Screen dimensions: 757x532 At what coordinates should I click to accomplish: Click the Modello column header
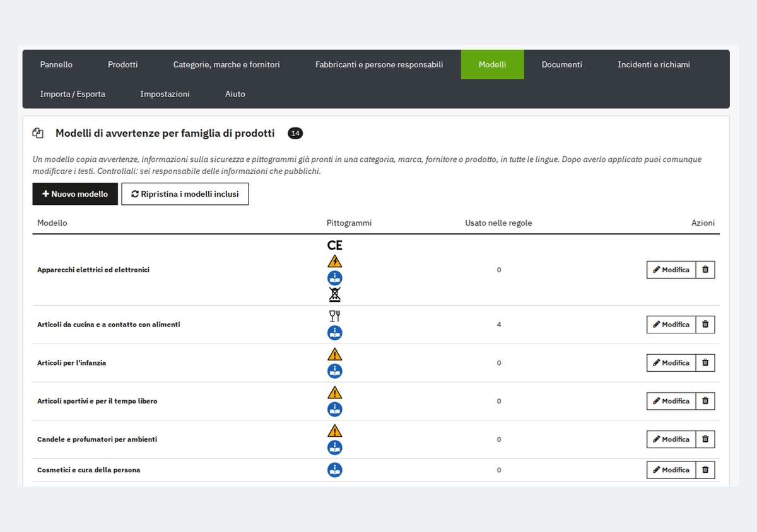pyautogui.click(x=52, y=223)
